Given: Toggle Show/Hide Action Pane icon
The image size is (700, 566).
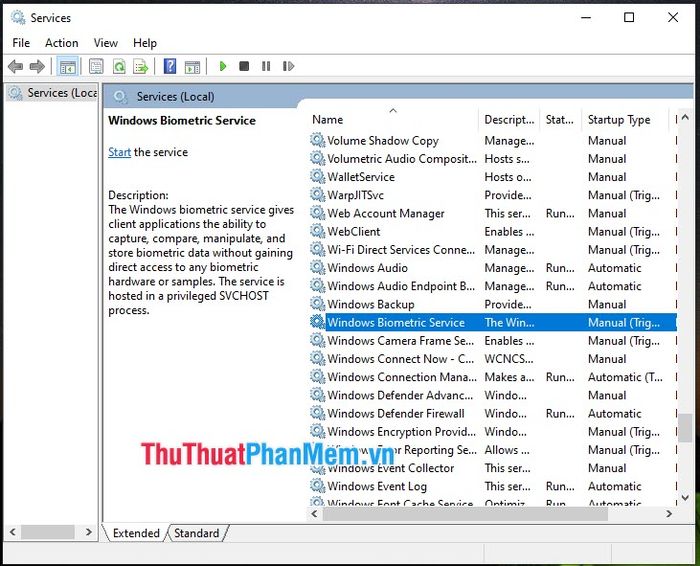Looking at the screenshot, I should point(192,67).
